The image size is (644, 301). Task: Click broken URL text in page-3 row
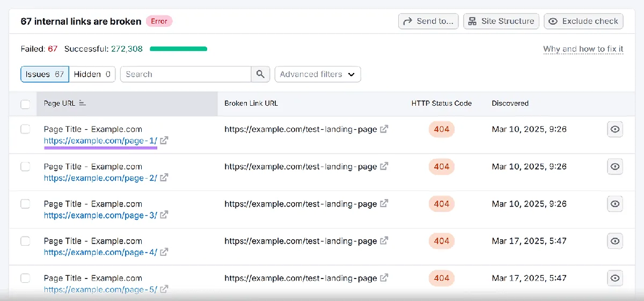(301, 203)
